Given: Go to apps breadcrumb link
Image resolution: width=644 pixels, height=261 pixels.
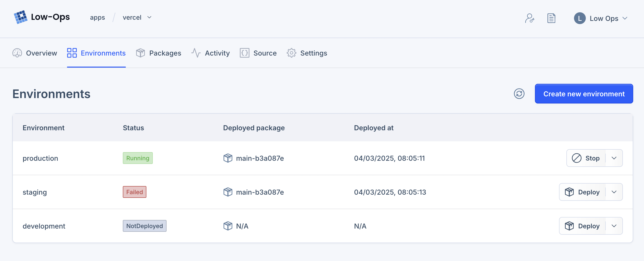Looking at the screenshot, I should [97, 17].
